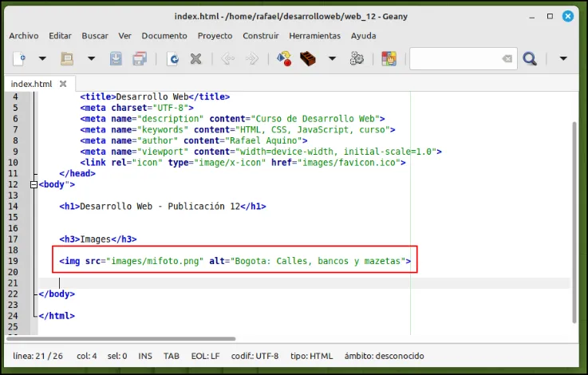The width and height of the screenshot is (588, 375).
Task: Expand the new file template dropdown arrow
Action: pyautogui.click(x=42, y=58)
